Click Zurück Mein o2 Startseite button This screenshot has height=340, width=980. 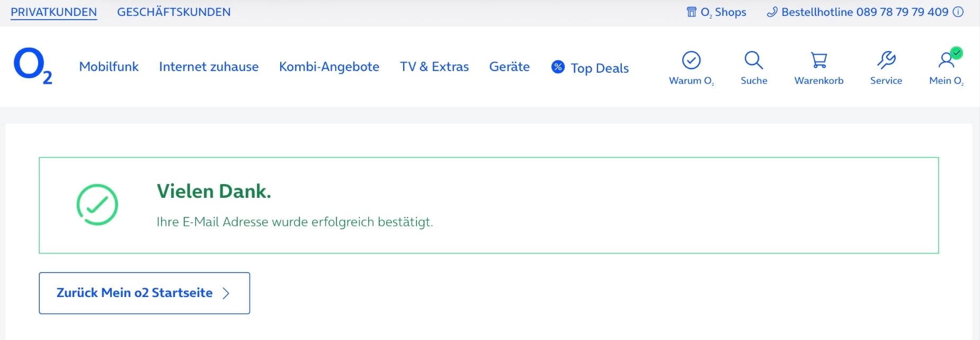pos(145,293)
